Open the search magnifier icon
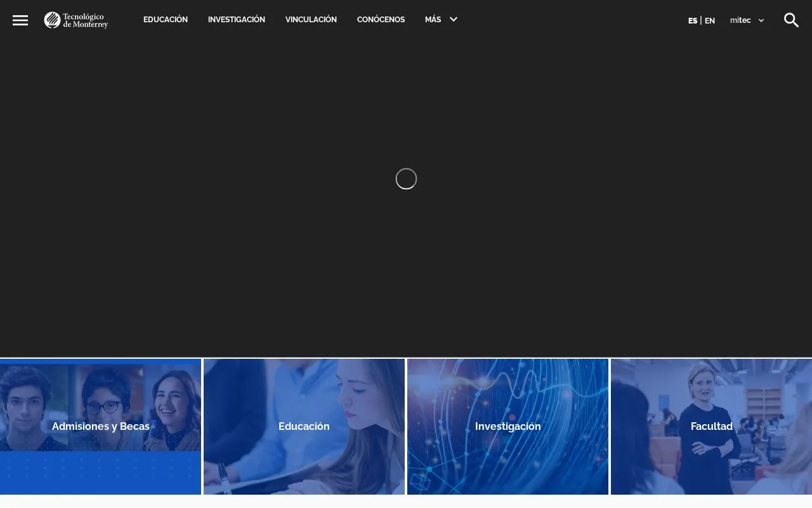This screenshot has height=508, width=812. [791, 20]
